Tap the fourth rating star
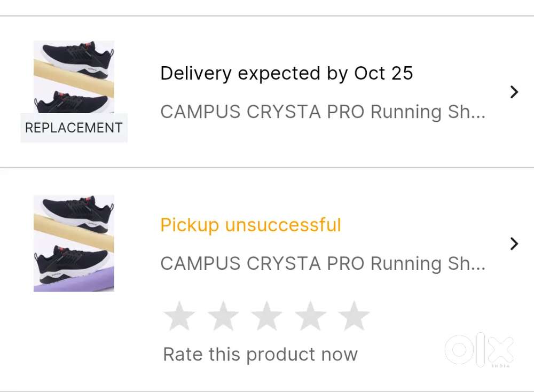This screenshot has height=392, width=534. click(x=310, y=316)
